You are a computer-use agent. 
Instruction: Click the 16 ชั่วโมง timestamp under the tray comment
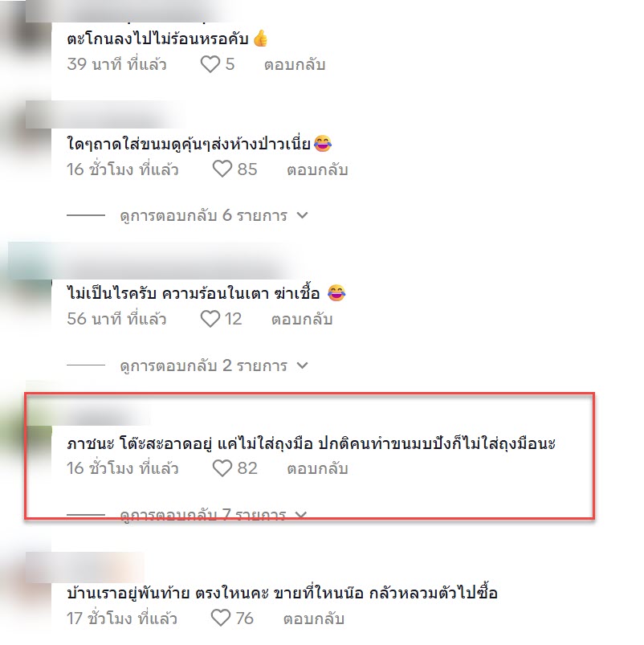click(123, 169)
